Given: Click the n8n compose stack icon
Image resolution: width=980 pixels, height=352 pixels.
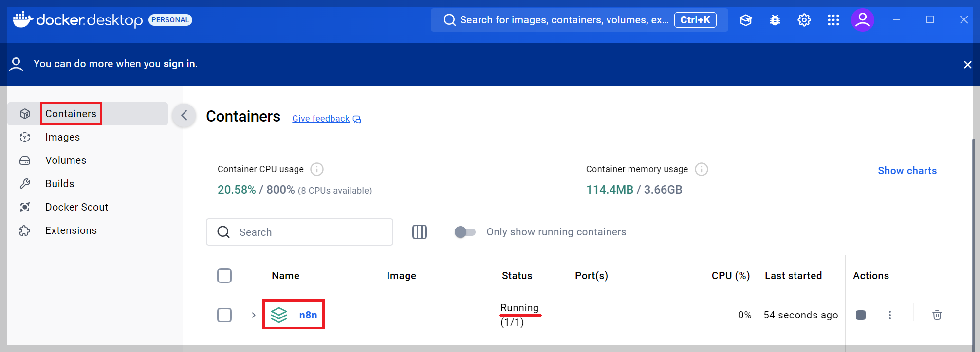Looking at the screenshot, I should tap(279, 315).
